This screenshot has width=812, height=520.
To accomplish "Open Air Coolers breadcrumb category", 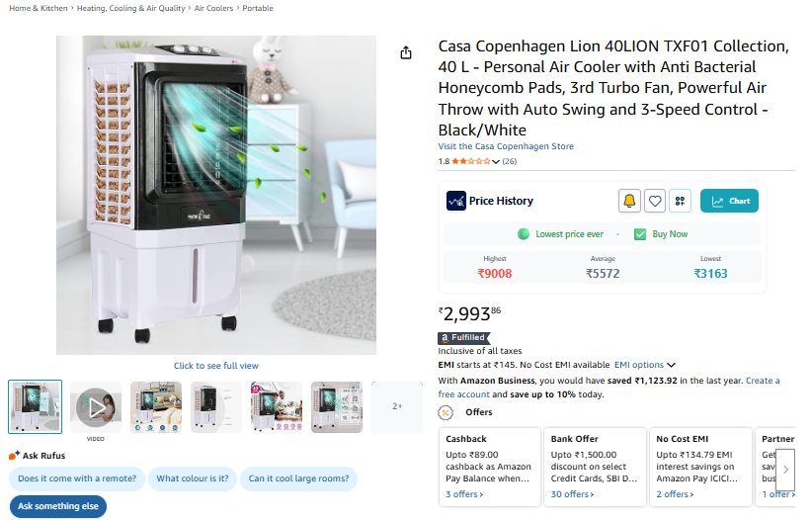I will [213, 8].
